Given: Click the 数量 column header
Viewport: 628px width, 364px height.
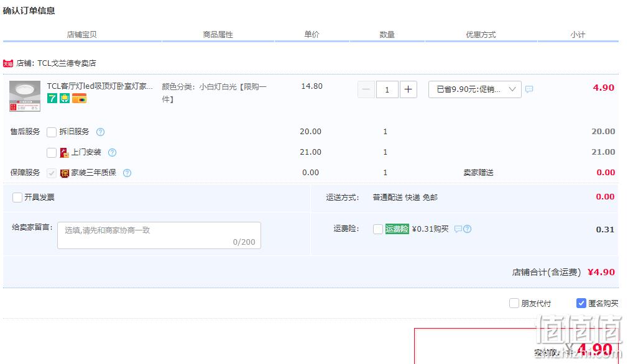Looking at the screenshot, I should [x=387, y=34].
